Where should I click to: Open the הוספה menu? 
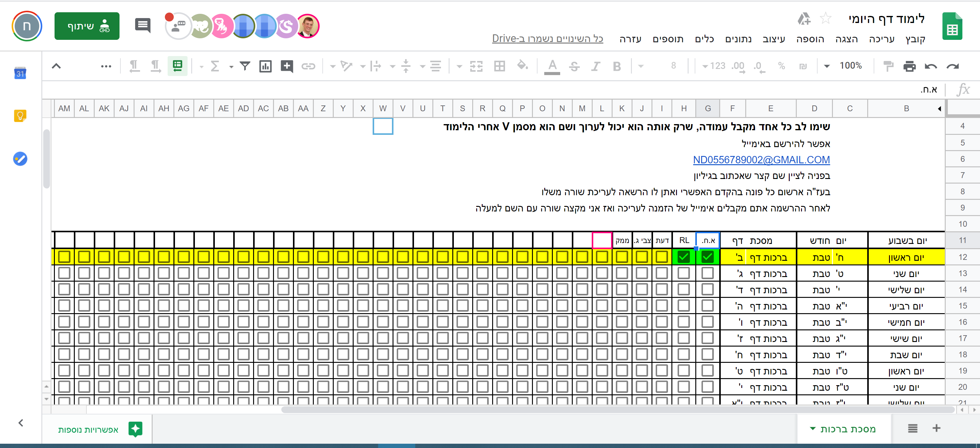pos(810,39)
